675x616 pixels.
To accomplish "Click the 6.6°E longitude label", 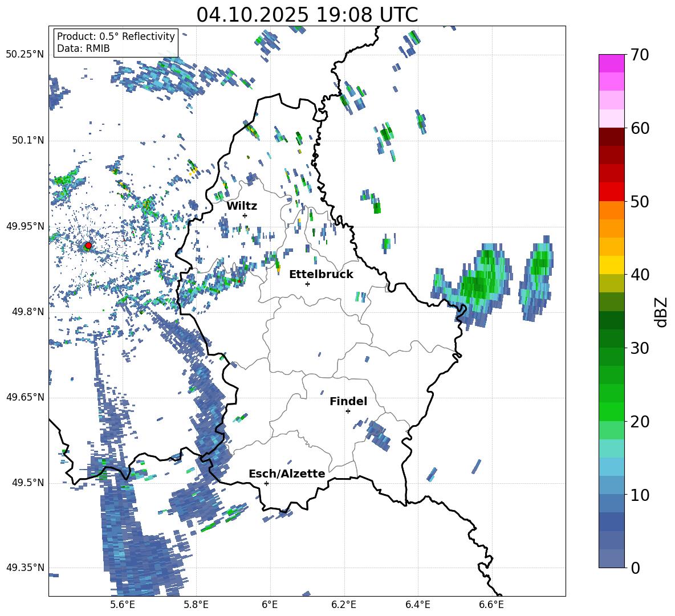I will tap(491, 605).
